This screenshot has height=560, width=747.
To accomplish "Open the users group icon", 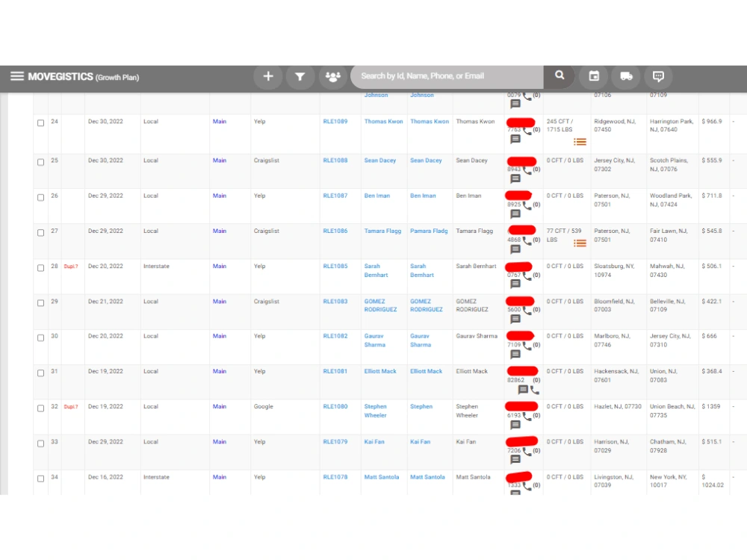I will coord(333,76).
